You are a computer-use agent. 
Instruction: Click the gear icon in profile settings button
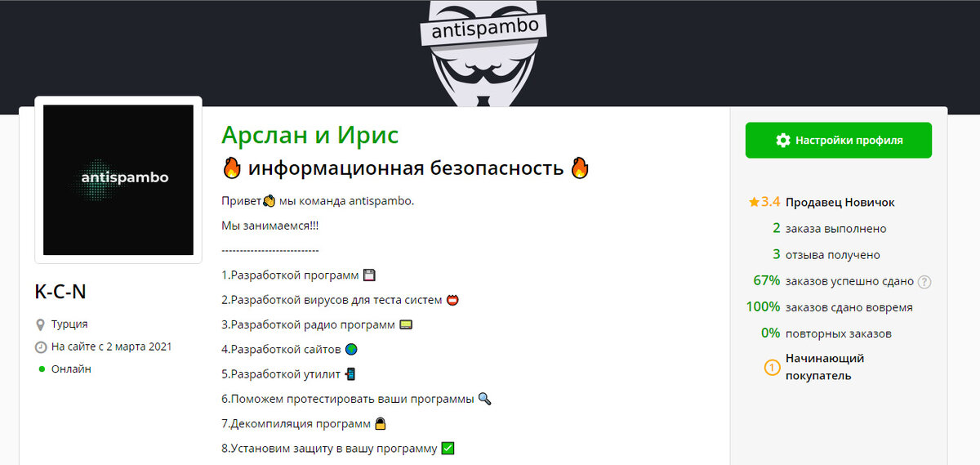(x=782, y=141)
